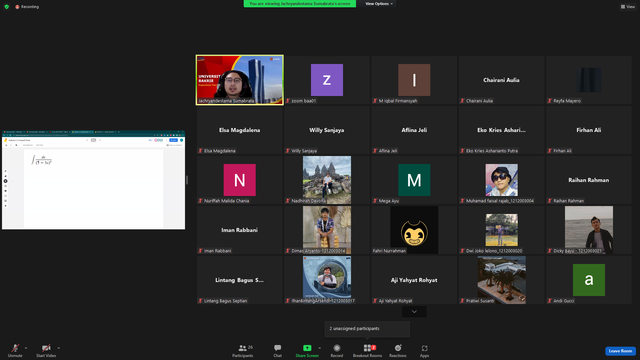Select M Iqbal Firmansyah's tile
The image size is (640, 360).
[414, 80]
